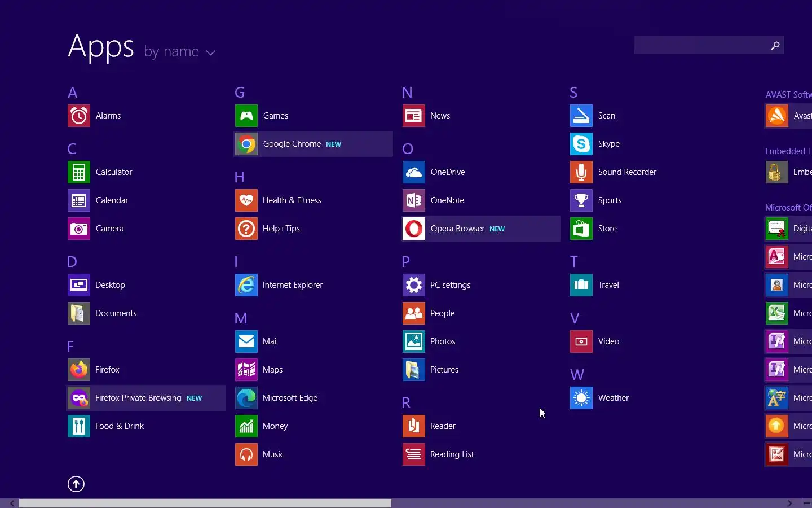Click the scrollbar left arrow
The width and height of the screenshot is (812, 508).
(12, 503)
